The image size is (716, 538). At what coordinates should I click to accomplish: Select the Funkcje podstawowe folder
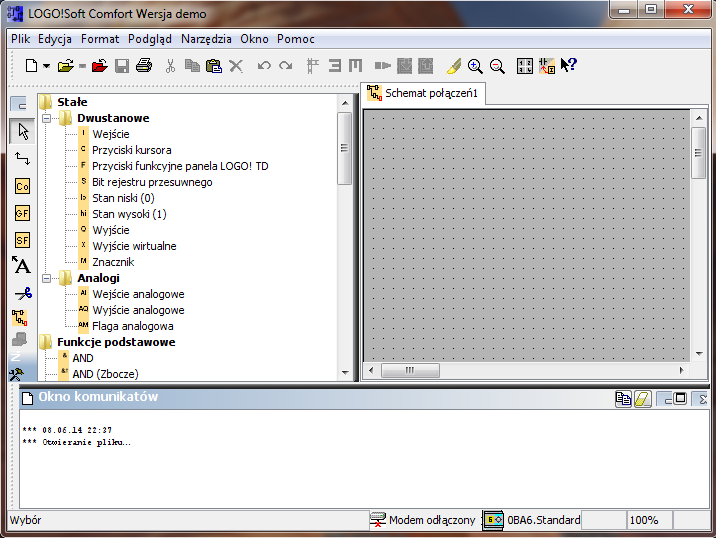116,342
